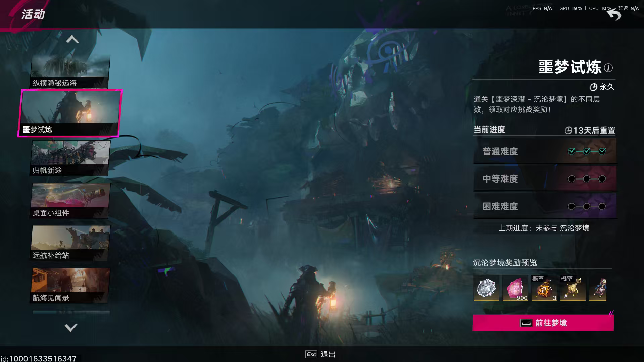
Task: Switch to the 远航补给站 activity
Action: point(70,243)
